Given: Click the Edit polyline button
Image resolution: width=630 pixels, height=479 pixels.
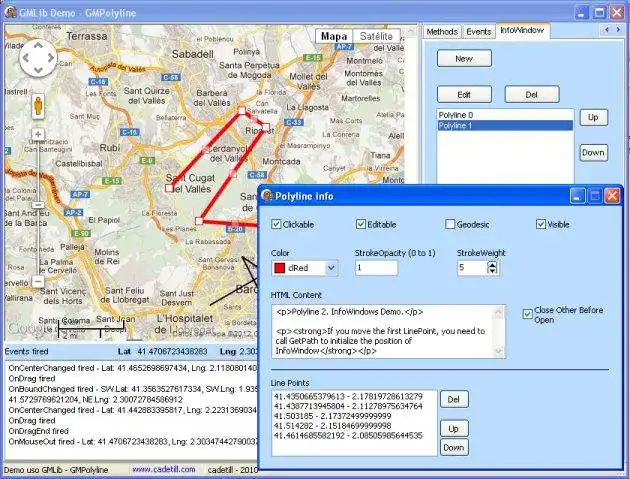Looking at the screenshot, I should click(464, 95).
